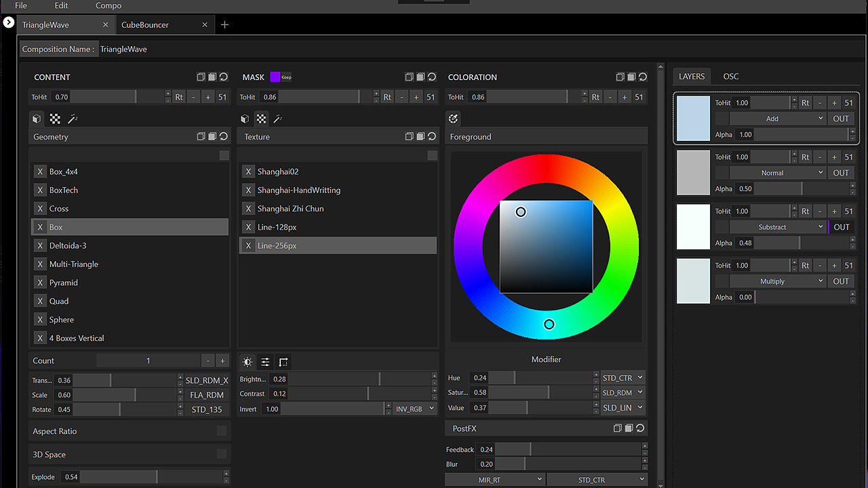The width and height of the screenshot is (868, 488).
Task: Click STD_135 rotate mode button
Action: point(207,409)
